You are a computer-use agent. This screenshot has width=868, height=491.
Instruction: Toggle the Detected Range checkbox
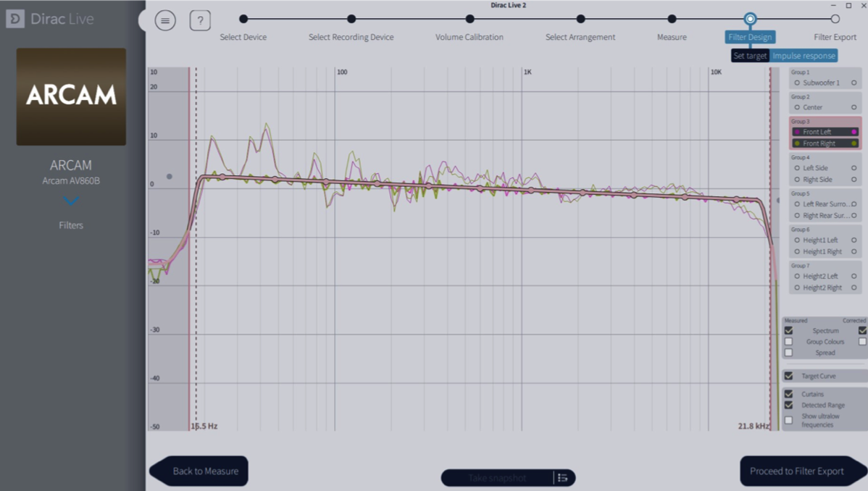(x=788, y=406)
